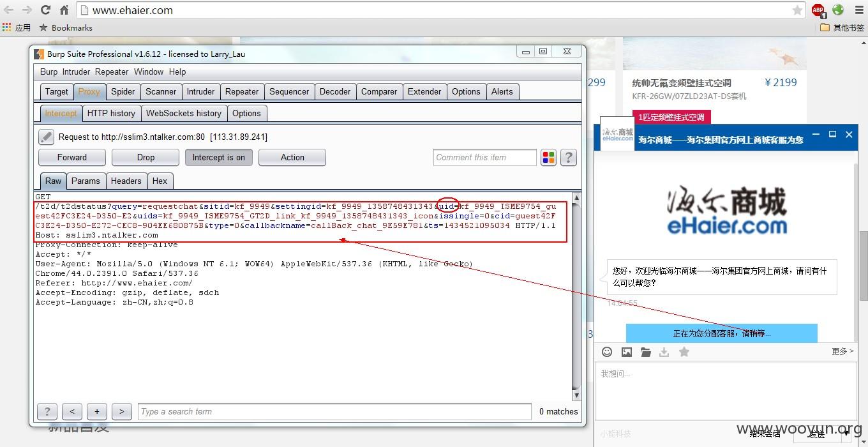Viewport: 868px width, 447px height.
Task: Click the Forward button
Action: pyautogui.click(x=72, y=158)
